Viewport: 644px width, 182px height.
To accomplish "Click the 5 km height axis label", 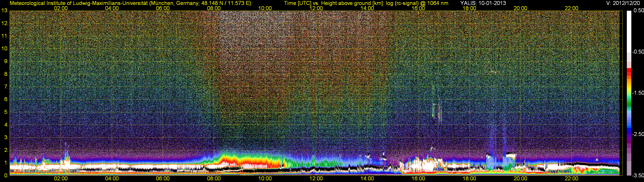I will (x=6, y=112).
